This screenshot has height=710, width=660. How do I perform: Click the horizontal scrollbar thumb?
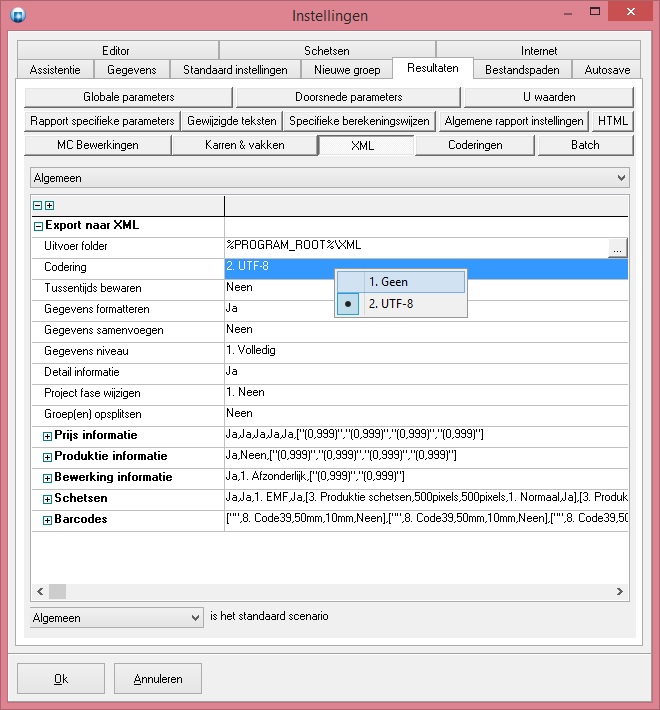pos(57,591)
